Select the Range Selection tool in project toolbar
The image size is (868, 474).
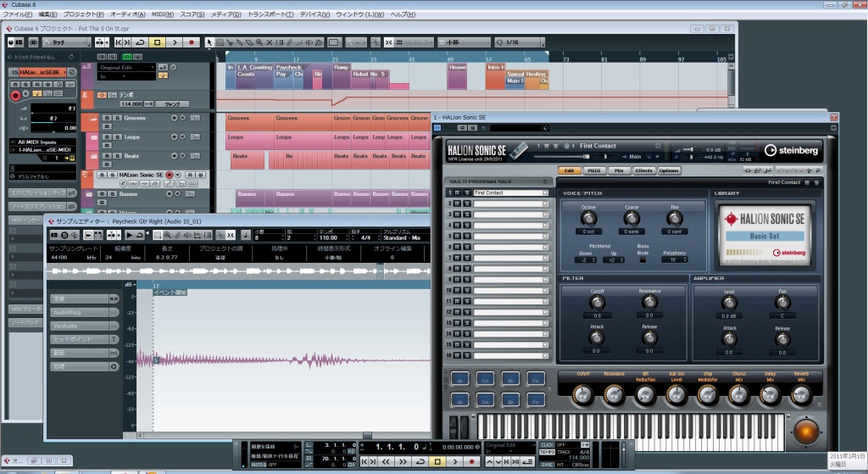[220, 42]
